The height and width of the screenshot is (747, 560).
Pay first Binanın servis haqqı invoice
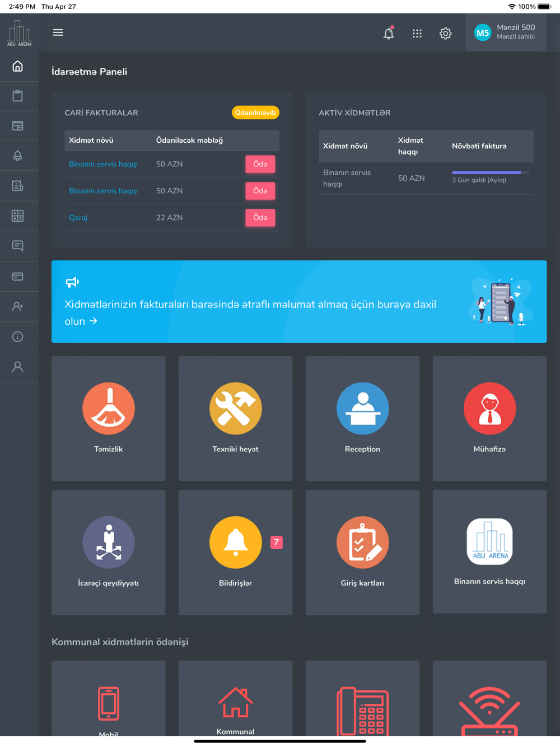pyautogui.click(x=260, y=164)
